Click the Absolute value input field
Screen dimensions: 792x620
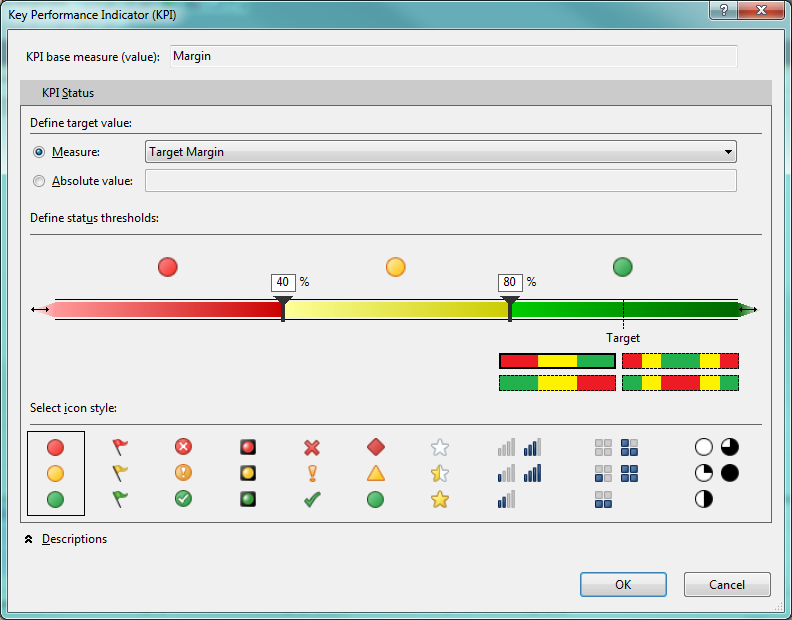point(440,181)
